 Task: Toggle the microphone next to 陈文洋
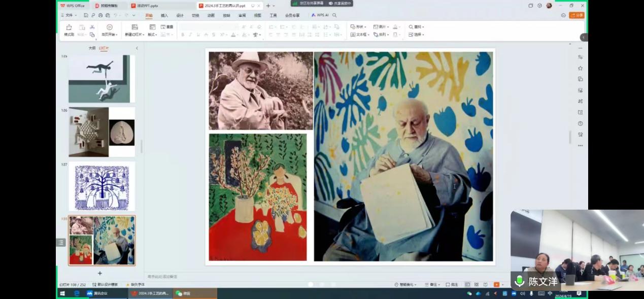pos(519,281)
